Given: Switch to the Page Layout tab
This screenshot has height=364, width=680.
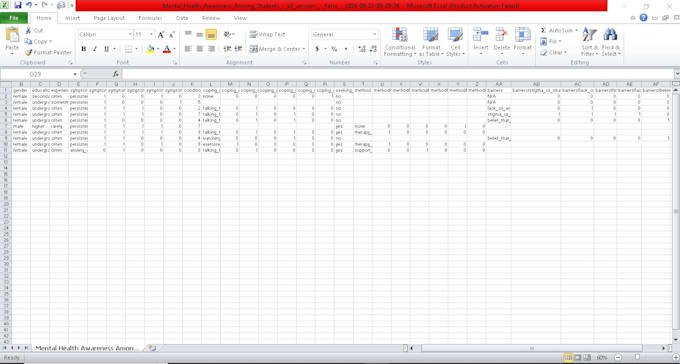Looking at the screenshot, I should (109, 18).
